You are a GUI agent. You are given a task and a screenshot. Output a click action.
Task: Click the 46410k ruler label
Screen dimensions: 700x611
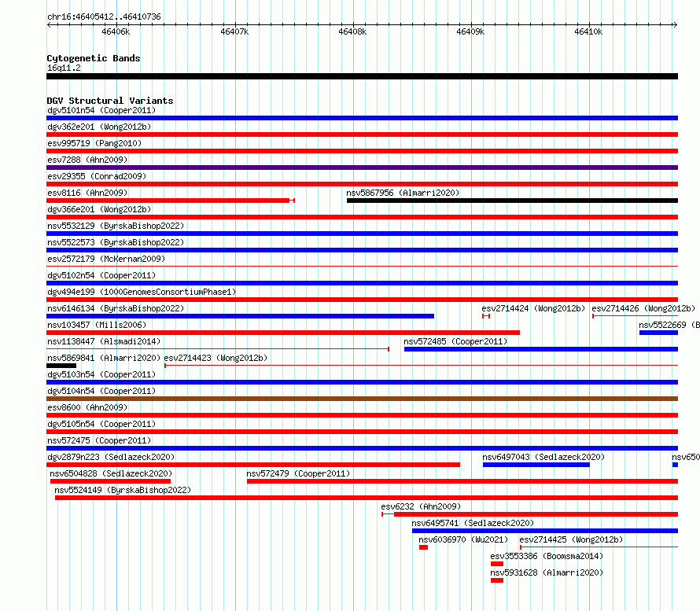[x=588, y=31]
